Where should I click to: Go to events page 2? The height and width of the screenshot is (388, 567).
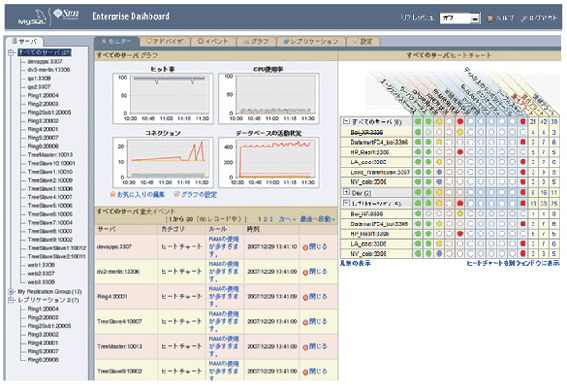pyautogui.click(x=265, y=219)
